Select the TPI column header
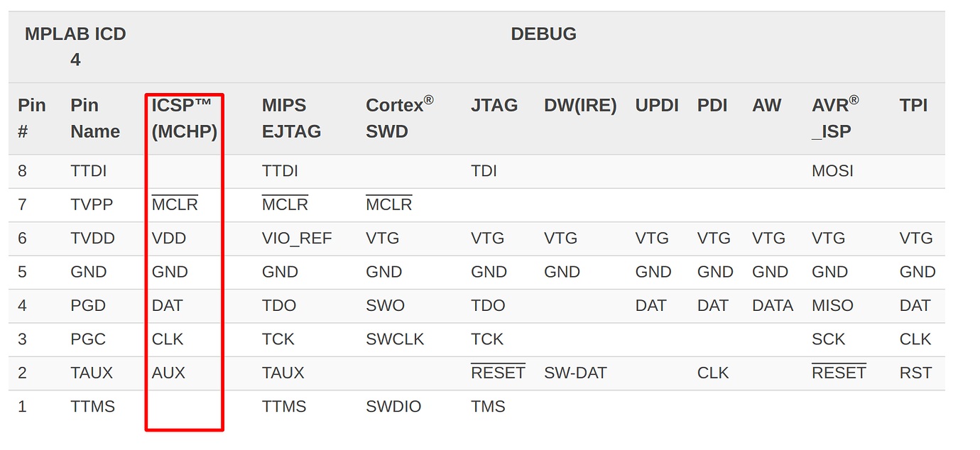Screen dimensions: 980x450 (913, 106)
